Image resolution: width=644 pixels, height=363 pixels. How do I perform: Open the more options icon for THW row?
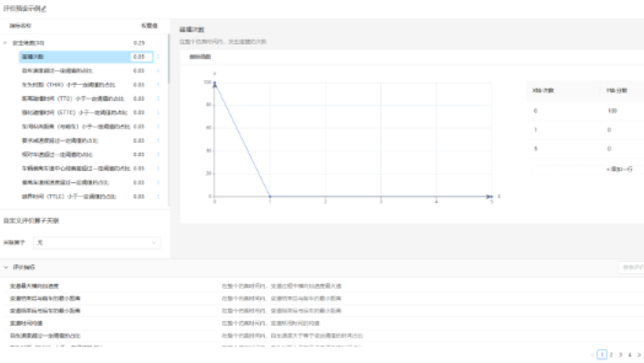point(158,84)
